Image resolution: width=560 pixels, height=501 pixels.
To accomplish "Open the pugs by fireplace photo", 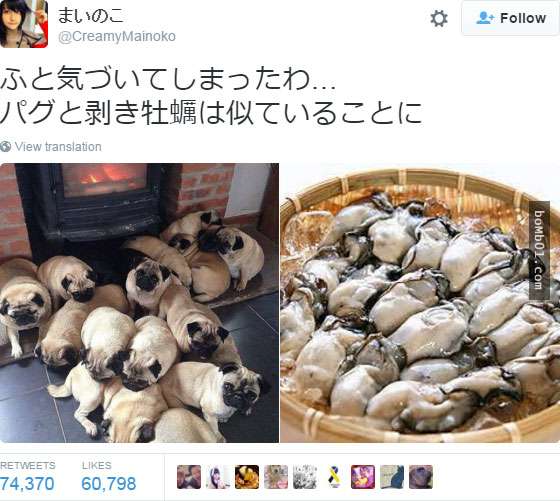I will pos(139,303).
